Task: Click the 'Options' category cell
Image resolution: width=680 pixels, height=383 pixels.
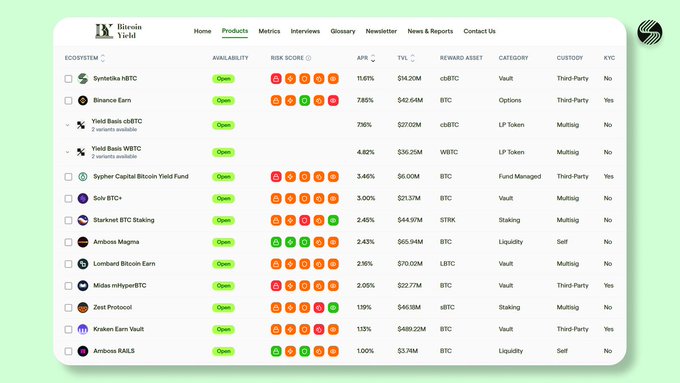Action: (510, 101)
